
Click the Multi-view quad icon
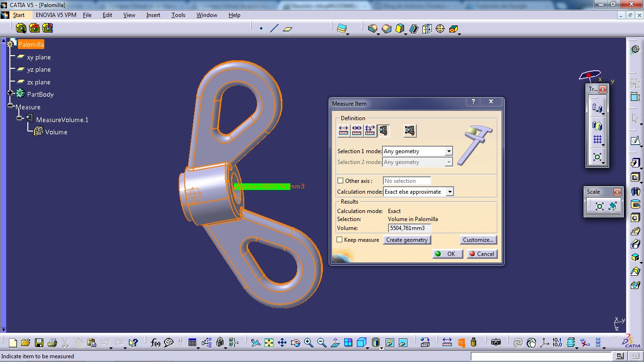[348, 343]
